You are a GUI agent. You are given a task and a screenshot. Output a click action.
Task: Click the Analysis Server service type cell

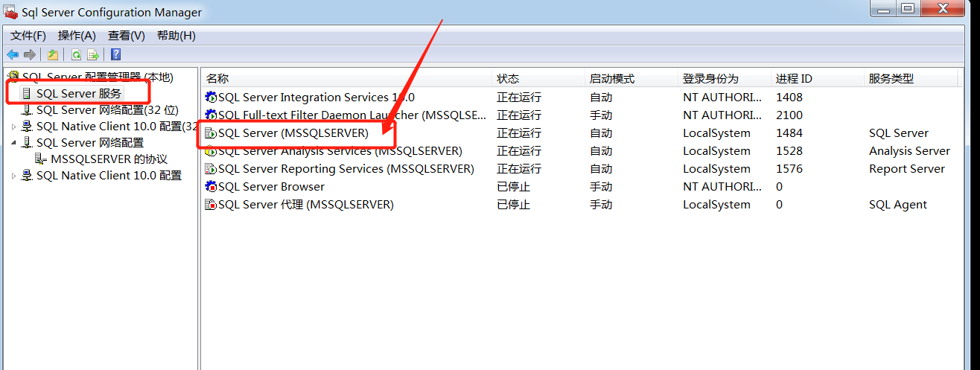pyautogui.click(x=909, y=151)
